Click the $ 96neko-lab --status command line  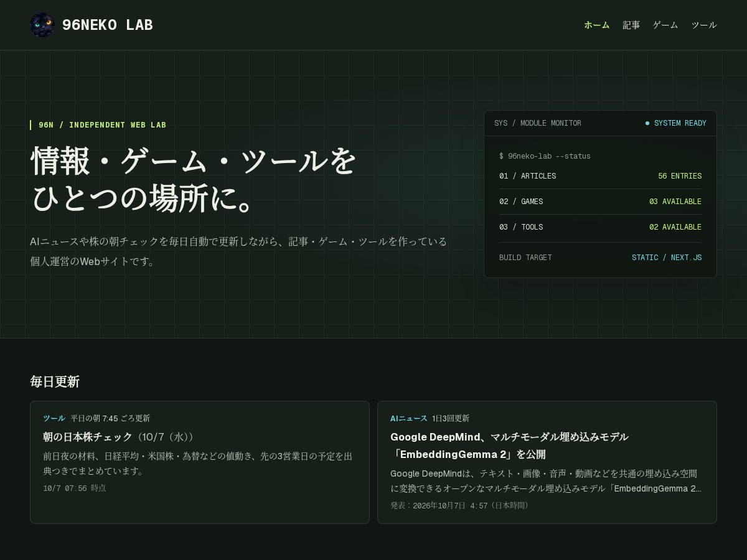545,156
